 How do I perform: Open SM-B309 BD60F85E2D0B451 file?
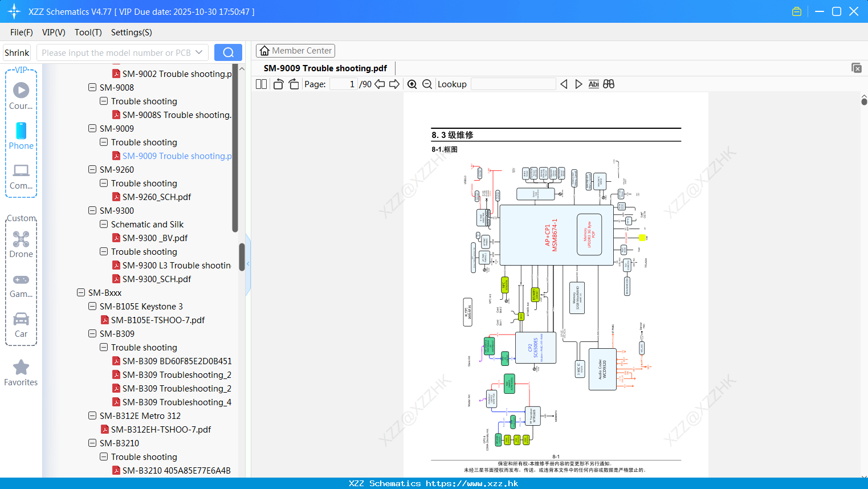click(x=172, y=361)
